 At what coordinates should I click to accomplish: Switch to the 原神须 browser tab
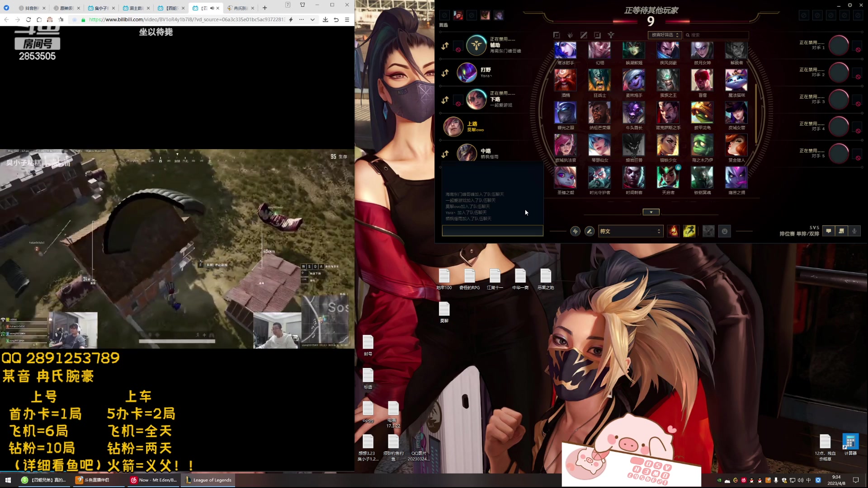tap(66, 8)
